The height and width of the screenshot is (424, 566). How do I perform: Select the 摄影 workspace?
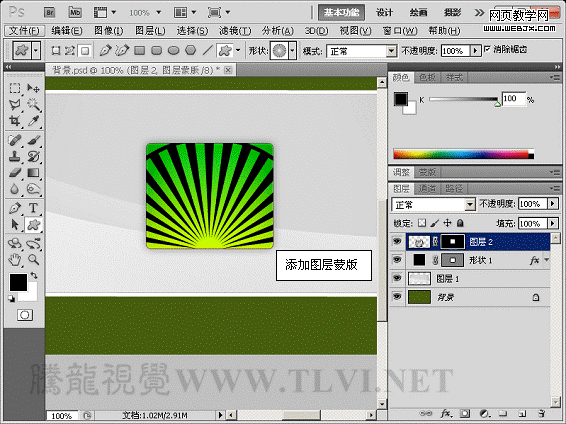(x=452, y=13)
